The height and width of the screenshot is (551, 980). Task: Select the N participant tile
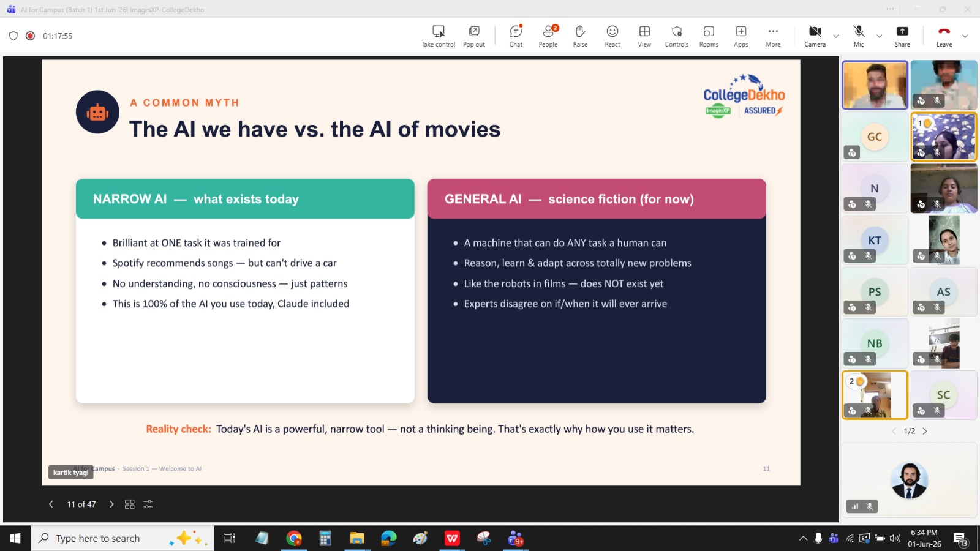(875, 188)
